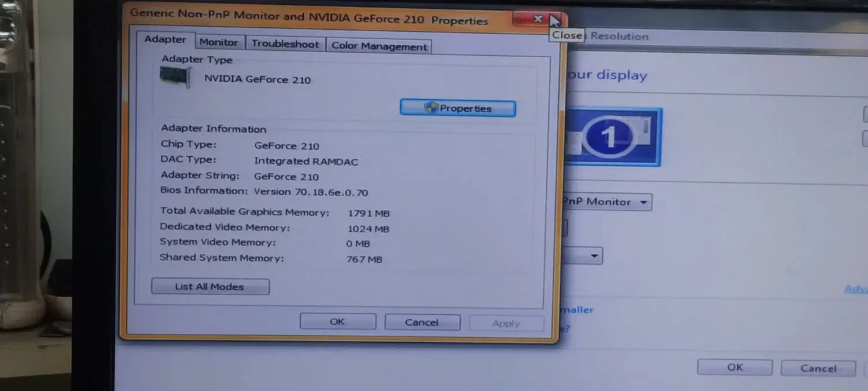Open adapter Properties with the shield button
This screenshot has height=391, width=868.
(457, 108)
